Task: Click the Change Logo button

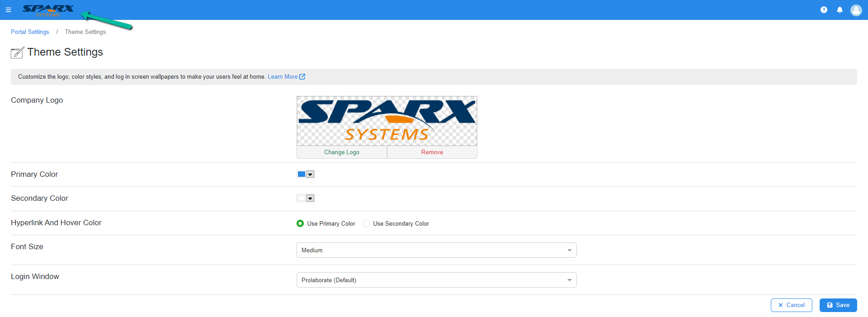Action: tap(342, 152)
